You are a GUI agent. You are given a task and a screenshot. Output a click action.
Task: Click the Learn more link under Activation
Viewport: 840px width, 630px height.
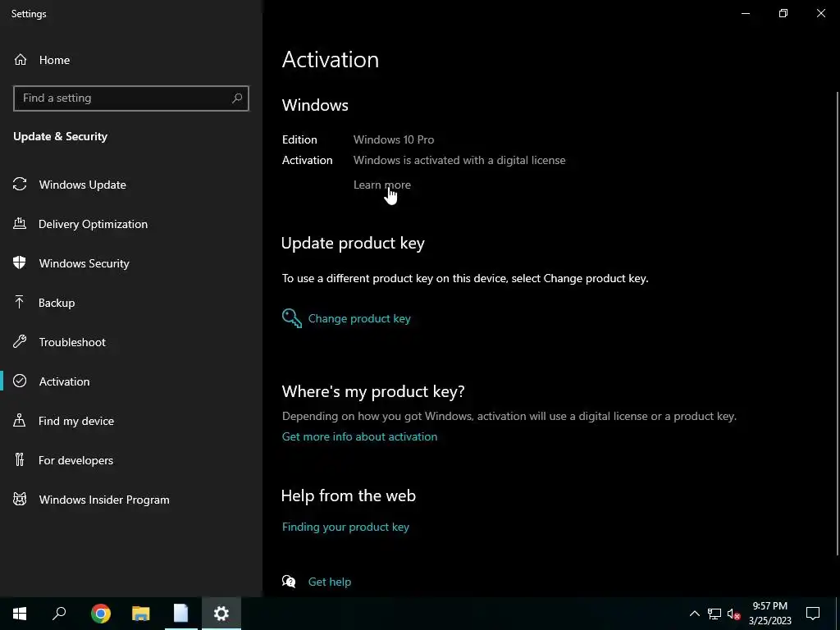(x=382, y=185)
